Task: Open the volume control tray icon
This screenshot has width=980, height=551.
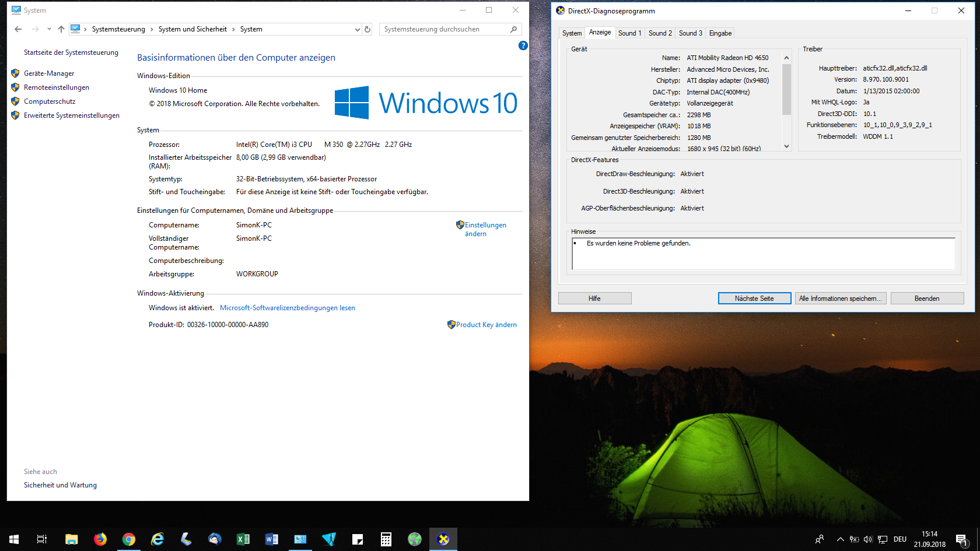Action: pos(868,539)
